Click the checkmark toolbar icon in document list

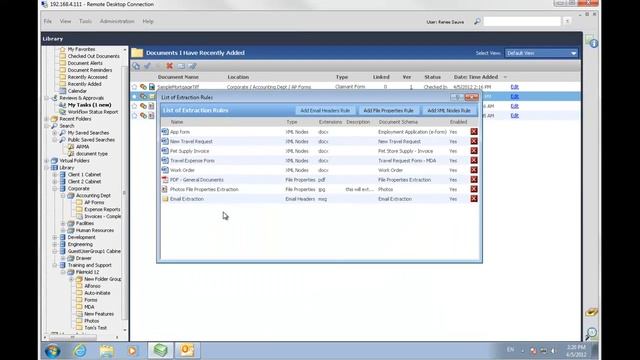tap(147, 66)
